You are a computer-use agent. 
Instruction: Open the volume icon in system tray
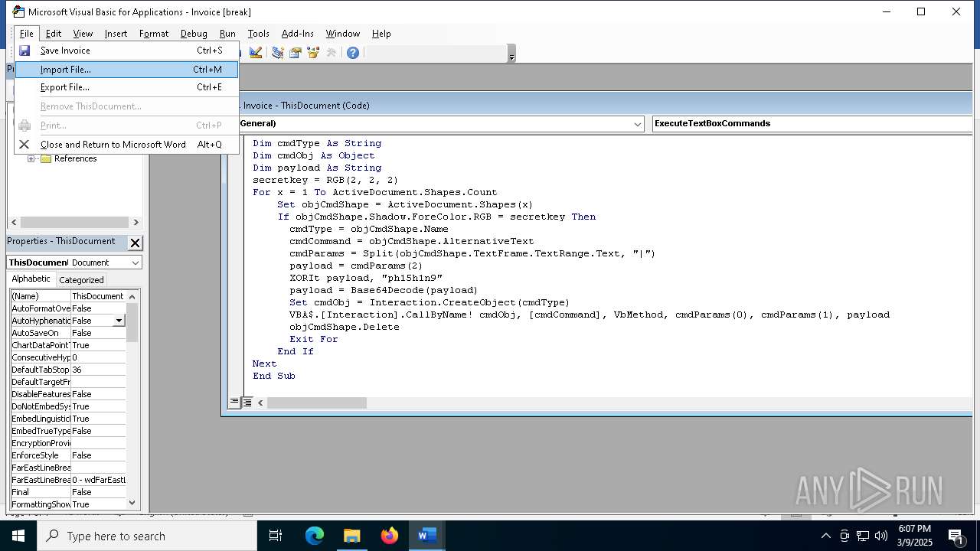click(881, 536)
